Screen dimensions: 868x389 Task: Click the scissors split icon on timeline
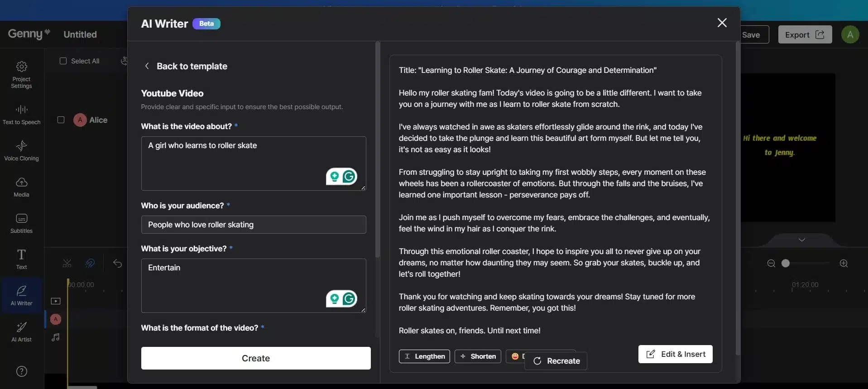click(67, 263)
